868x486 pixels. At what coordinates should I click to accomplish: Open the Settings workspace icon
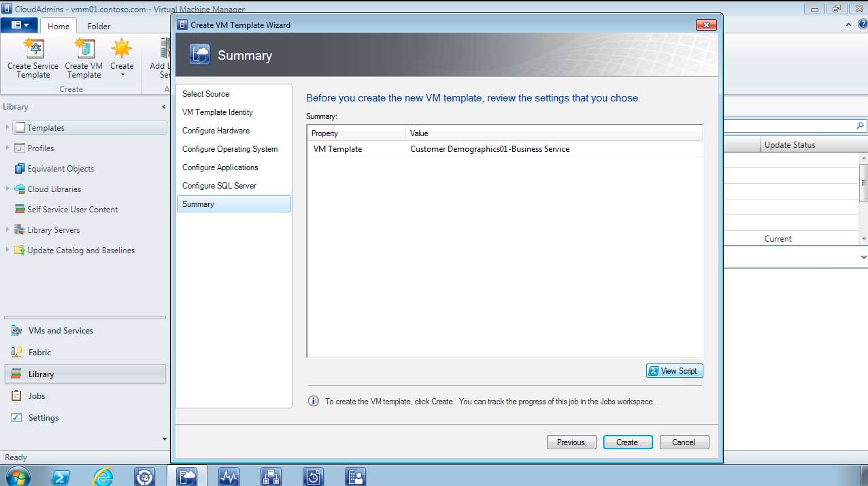(x=16, y=418)
